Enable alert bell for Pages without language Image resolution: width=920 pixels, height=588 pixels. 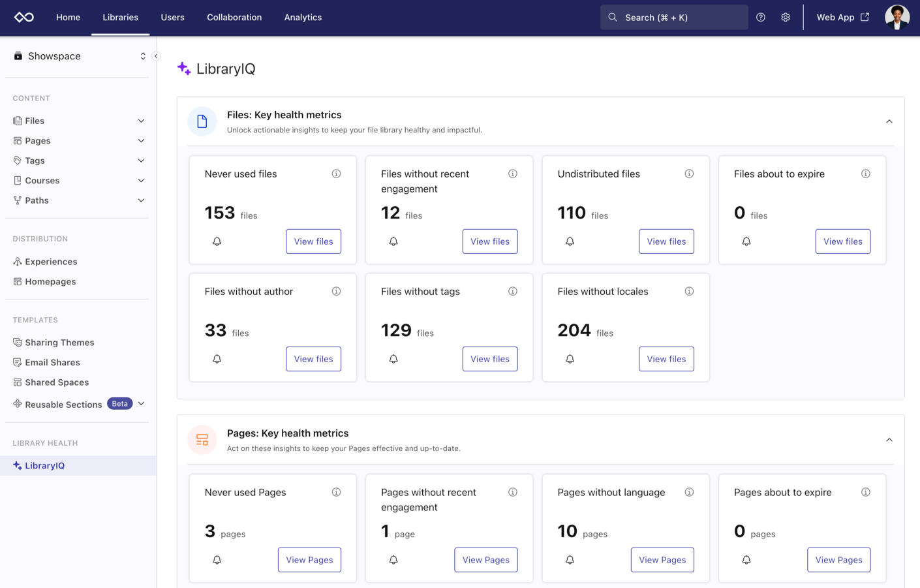[570, 560]
